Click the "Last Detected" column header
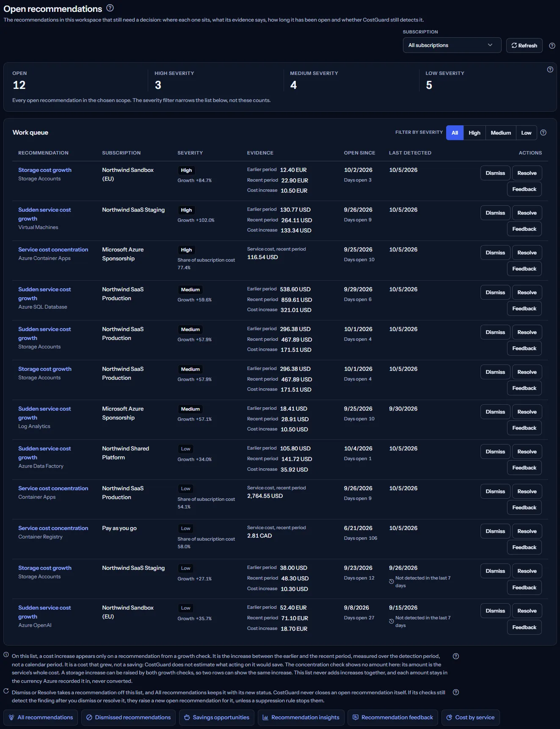The height and width of the screenshot is (729, 560). coord(410,153)
